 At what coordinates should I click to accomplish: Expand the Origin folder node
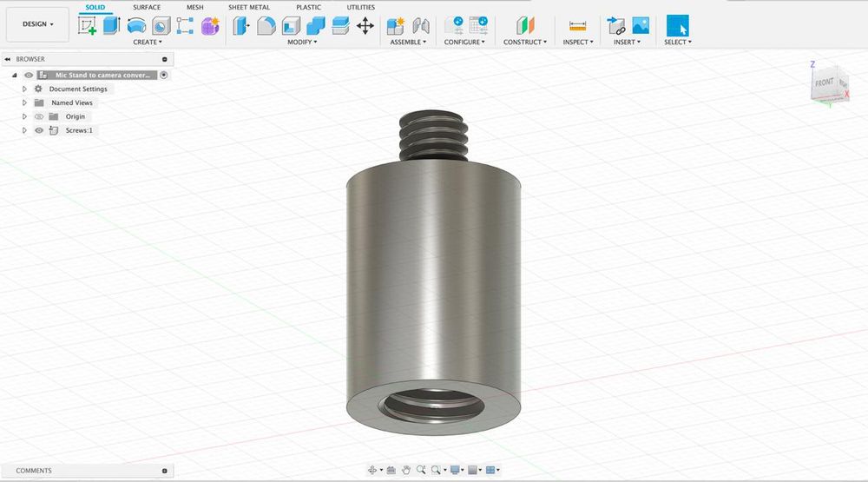pyautogui.click(x=24, y=116)
